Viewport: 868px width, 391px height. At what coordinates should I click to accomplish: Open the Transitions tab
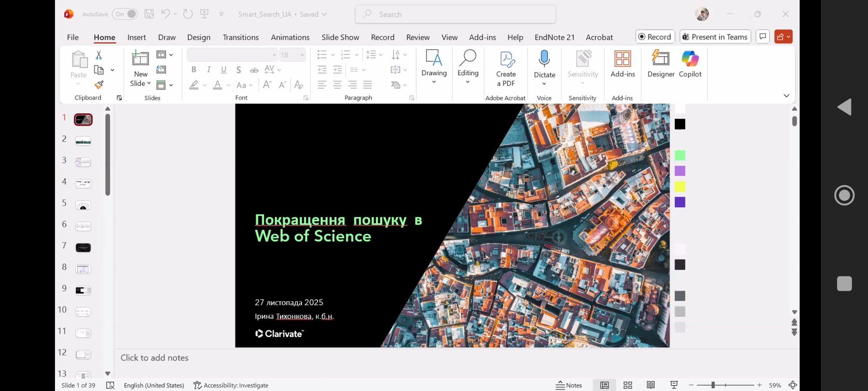tap(241, 37)
